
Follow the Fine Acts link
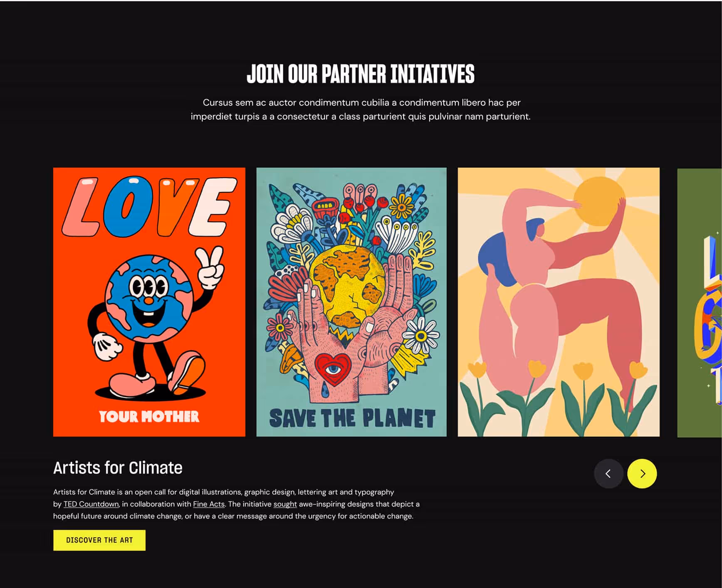point(209,504)
